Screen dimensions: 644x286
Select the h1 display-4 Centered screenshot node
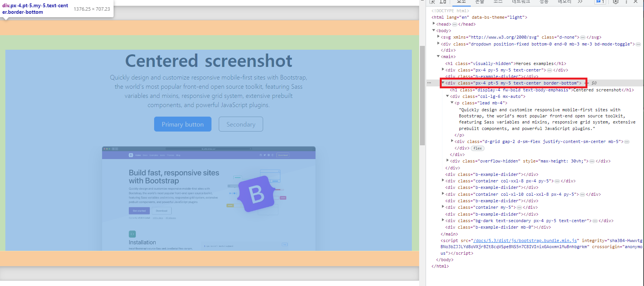(542, 90)
